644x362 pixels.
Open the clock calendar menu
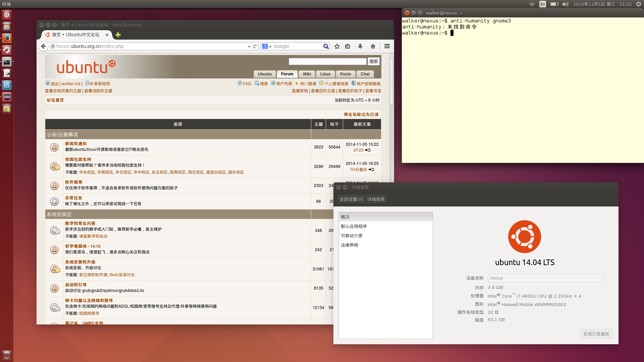click(x=602, y=4)
